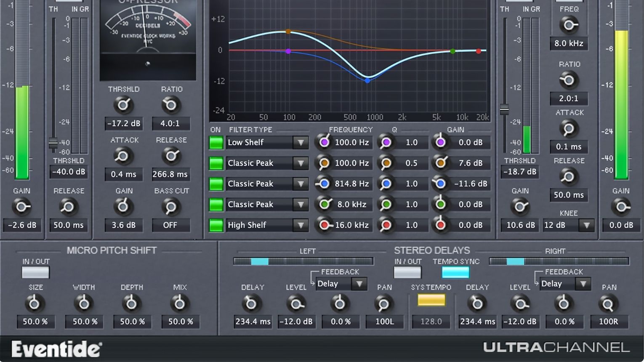This screenshot has height=362, width=644.
Task: Adjust the O-Pressor THRSHLD knob
Action: tap(123, 105)
